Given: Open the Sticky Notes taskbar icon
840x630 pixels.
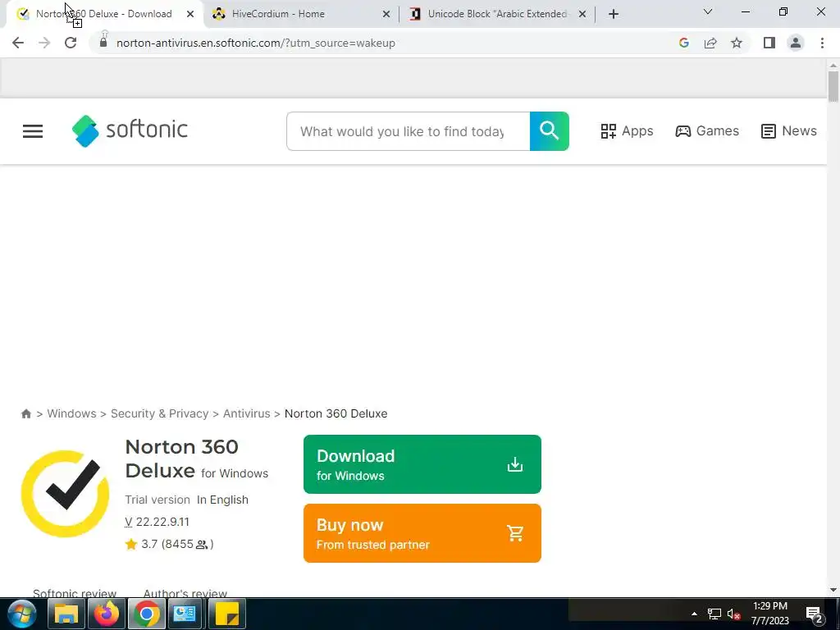Looking at the screenshot, I should tap(226, 614).
